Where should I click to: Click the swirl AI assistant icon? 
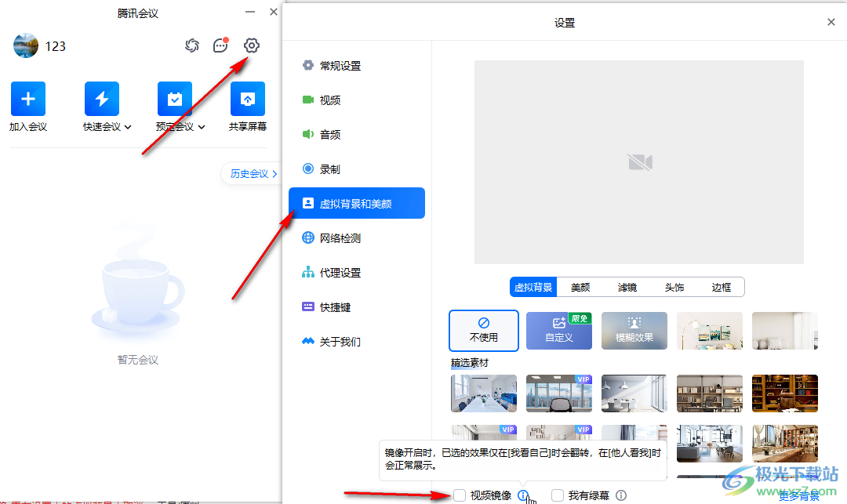click(x=192, y=46)
